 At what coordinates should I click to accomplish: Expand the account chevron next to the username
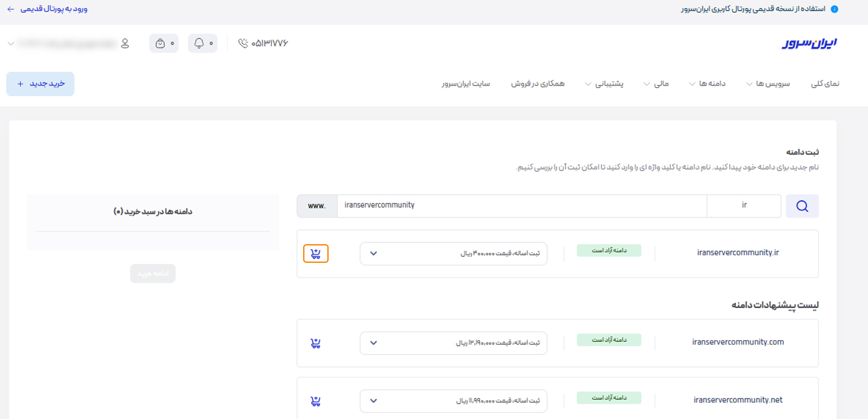tap(10, 43)
